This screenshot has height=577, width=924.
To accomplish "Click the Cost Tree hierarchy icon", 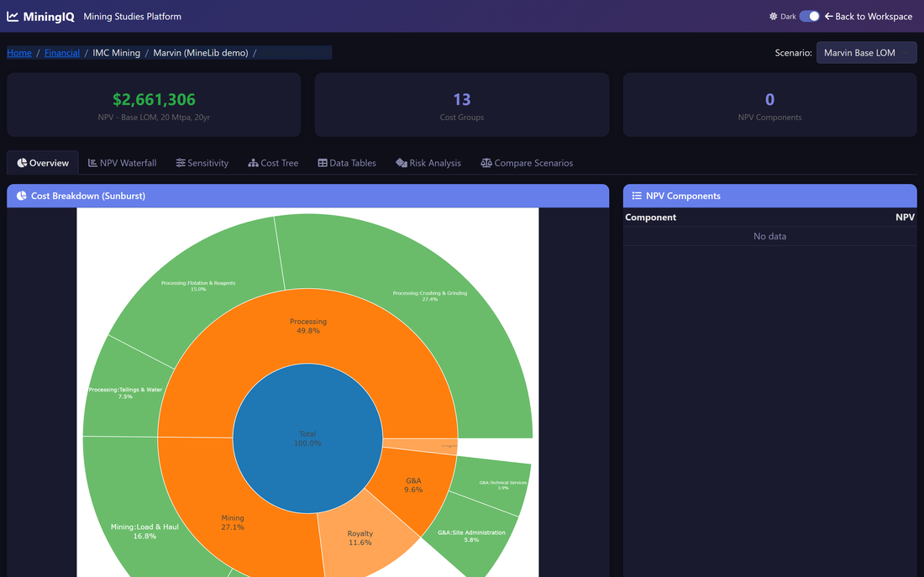I will coord(253,163).
